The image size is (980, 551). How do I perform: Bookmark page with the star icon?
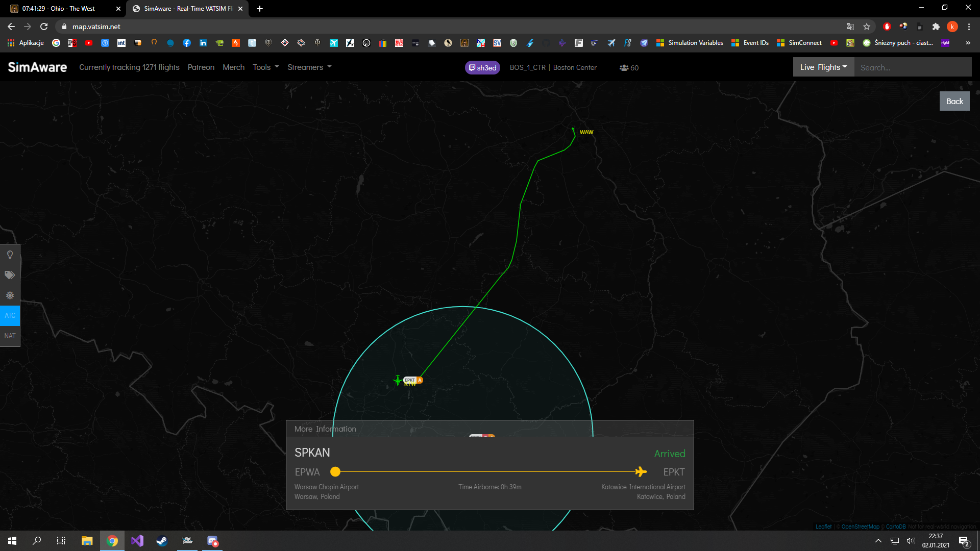point(867,27)
